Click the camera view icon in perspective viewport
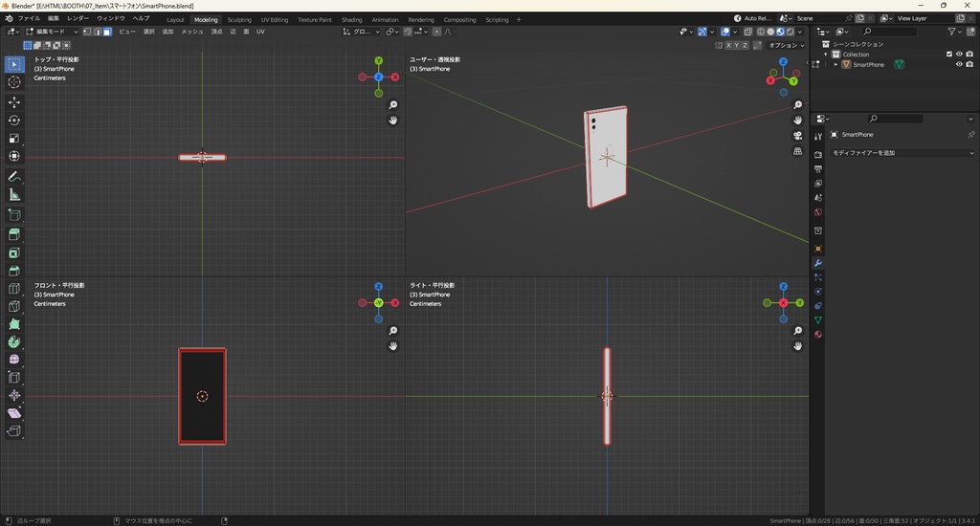Image resolution: width=980 pixels, height=526 pixels. pyautogui.click(x=798, y=136)
